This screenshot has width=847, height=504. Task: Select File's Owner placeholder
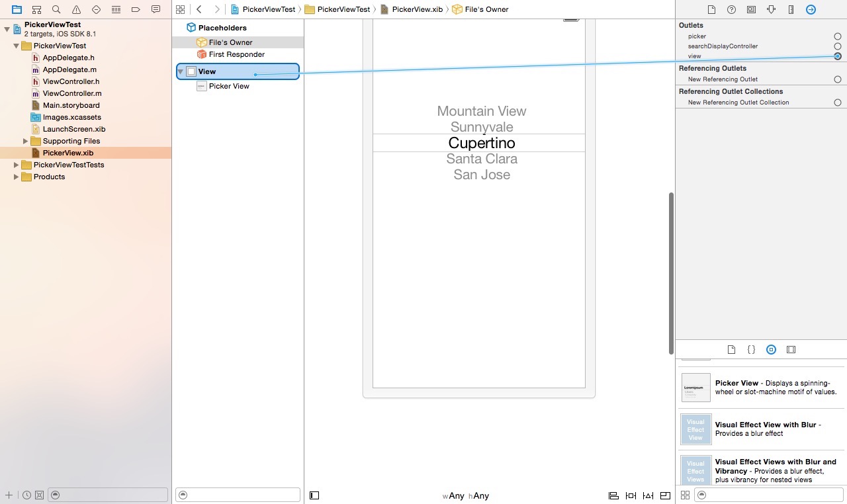(230, 42)
